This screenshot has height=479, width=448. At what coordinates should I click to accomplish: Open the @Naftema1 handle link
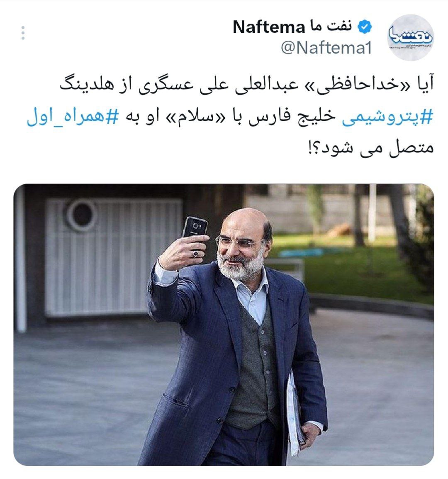click(x=326, y=48)
